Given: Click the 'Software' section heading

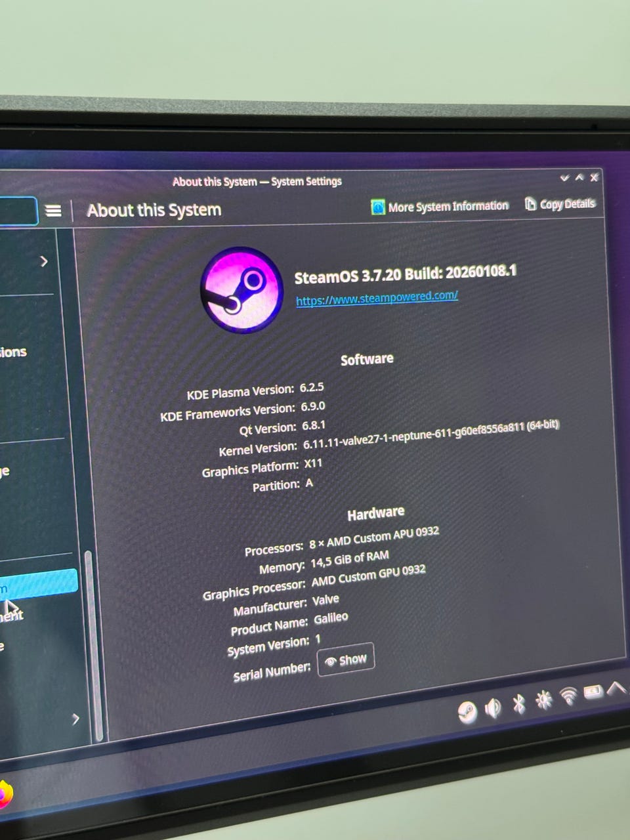Looking at the screenshot, I should click(367, 359).
